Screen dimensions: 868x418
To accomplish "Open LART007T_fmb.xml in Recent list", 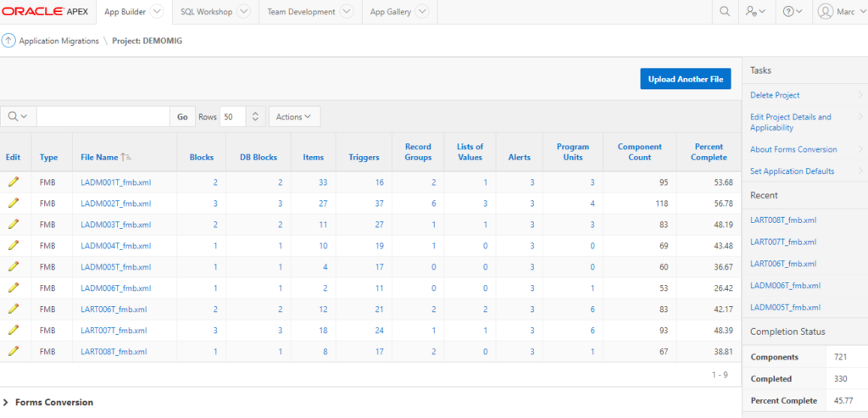I will point(783,242).
